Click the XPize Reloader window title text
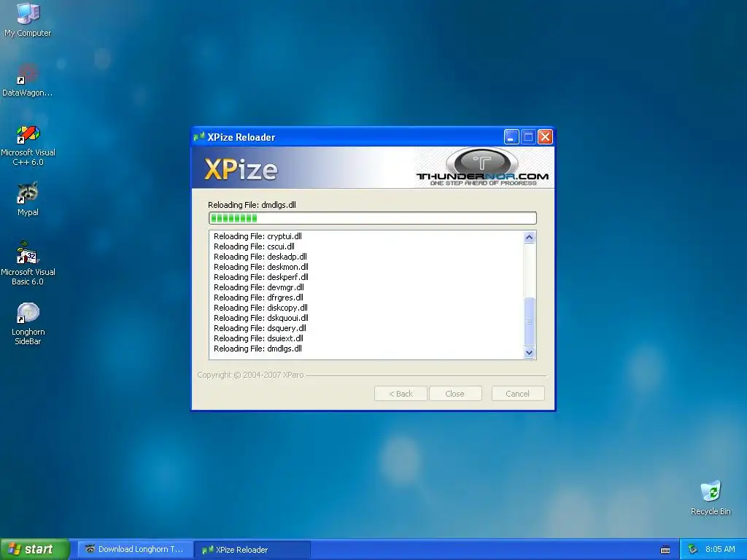 pyautogui.click(x=241, y=137)
